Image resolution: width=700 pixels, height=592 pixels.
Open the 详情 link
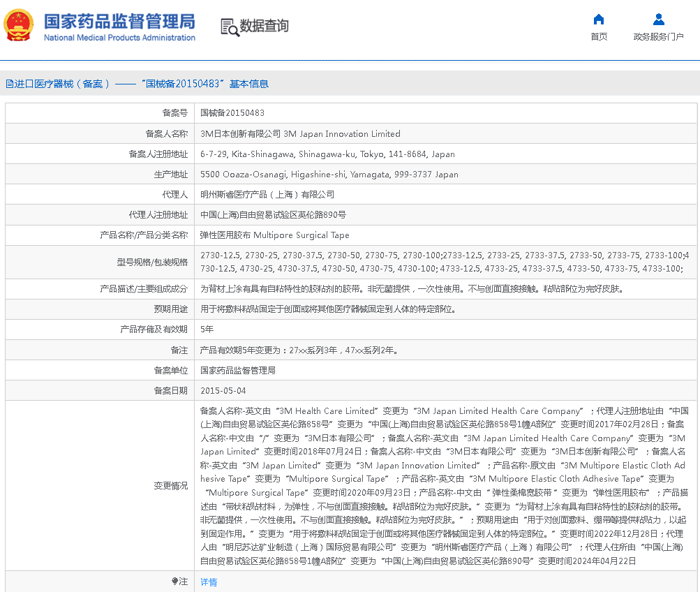209,582
